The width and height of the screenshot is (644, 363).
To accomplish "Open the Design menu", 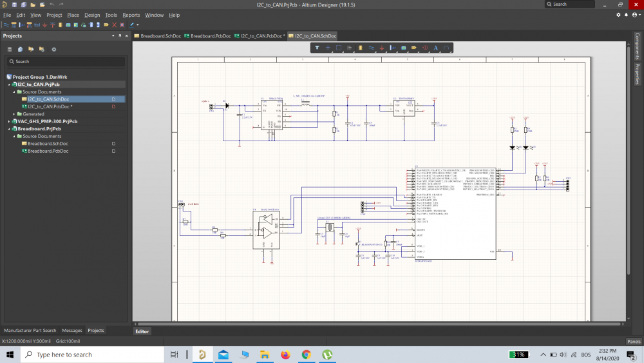I will pyautogui.click(x=92, y=15).
